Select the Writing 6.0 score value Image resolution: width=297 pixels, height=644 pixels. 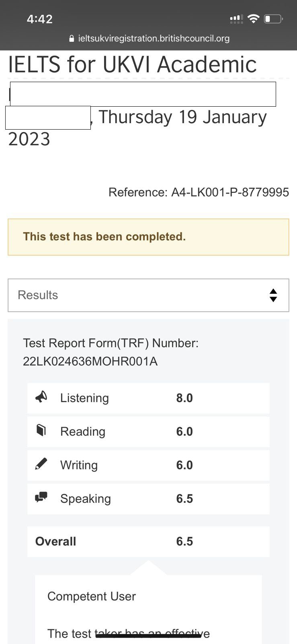(184, 465)
